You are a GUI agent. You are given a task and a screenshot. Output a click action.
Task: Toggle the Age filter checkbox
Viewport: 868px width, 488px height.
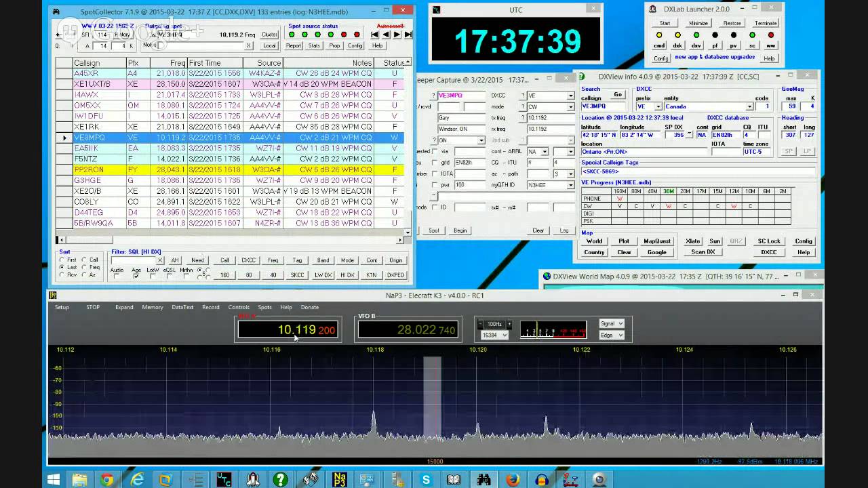tap(136, 277)
